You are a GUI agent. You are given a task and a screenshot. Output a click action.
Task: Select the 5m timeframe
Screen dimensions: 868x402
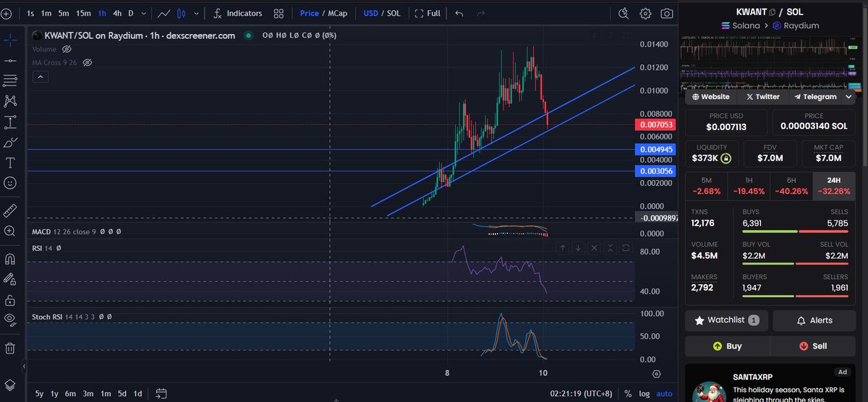tap(64, 13)
